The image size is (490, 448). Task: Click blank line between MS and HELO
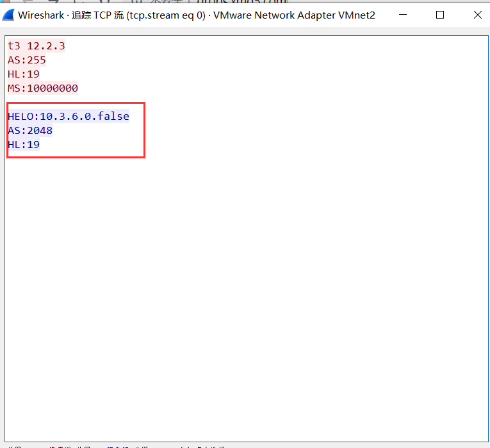coord(64,101)
